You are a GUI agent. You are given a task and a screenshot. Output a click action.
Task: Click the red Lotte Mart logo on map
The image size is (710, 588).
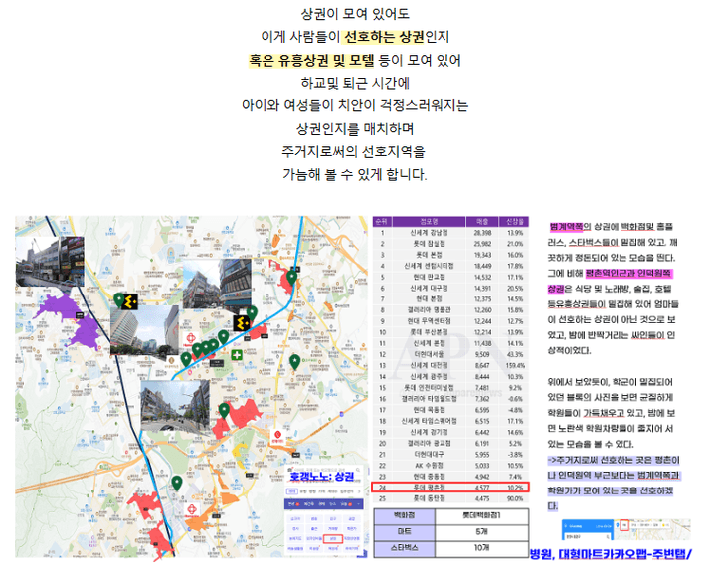277,437
